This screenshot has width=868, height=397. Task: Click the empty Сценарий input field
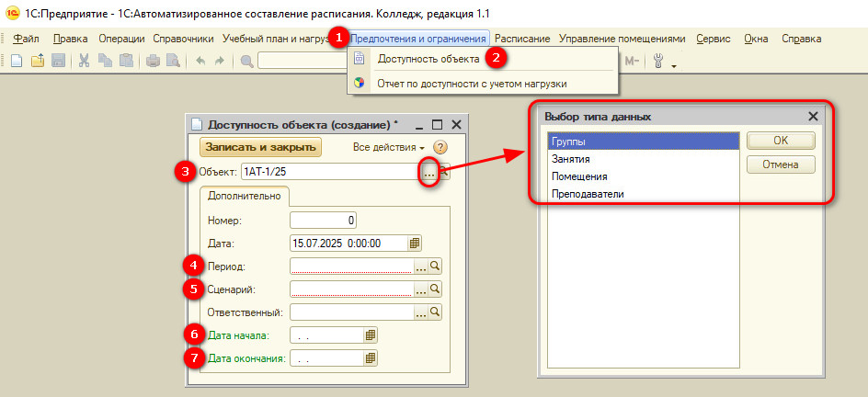tap(352, 289)
